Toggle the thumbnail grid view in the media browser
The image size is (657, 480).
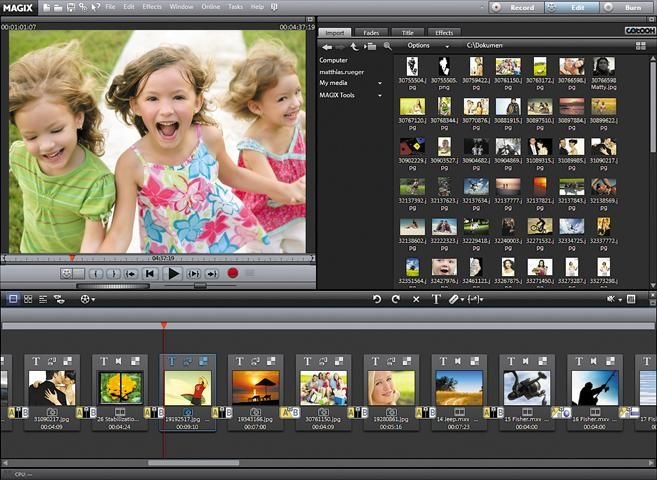[x=641, y=46]
